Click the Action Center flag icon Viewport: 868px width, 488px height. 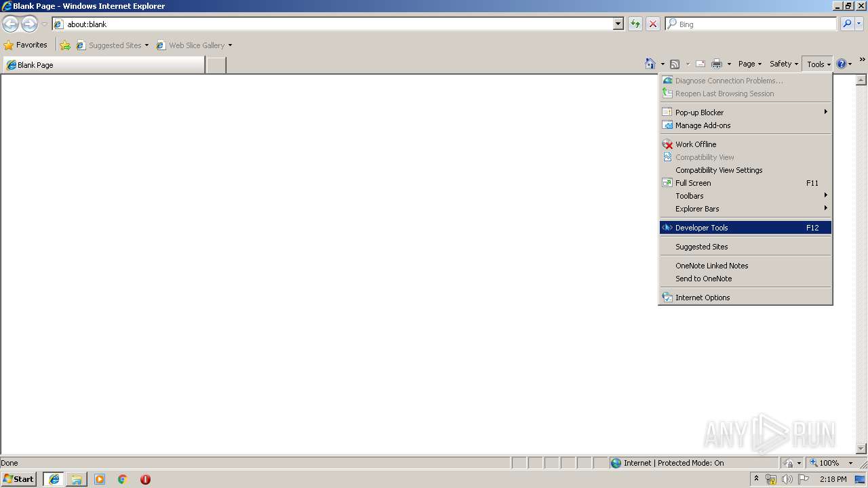point(804,479)
